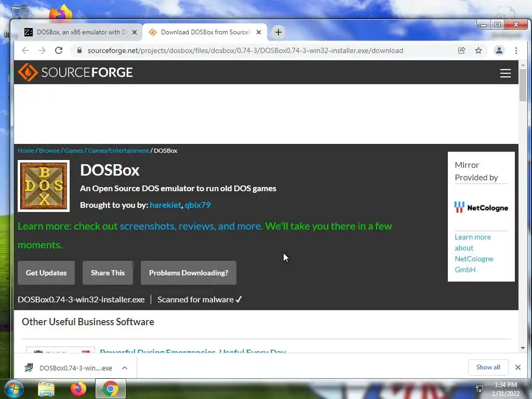Open the SourceForge hamburger menu
This screenshot has height=399, width=532.
[x=505, y=73]
